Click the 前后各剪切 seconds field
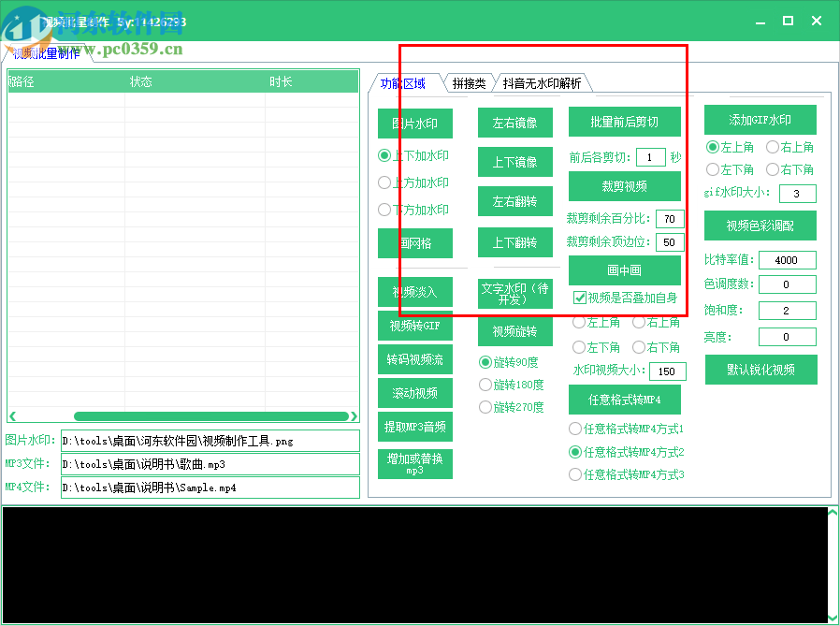 point(650,157)
